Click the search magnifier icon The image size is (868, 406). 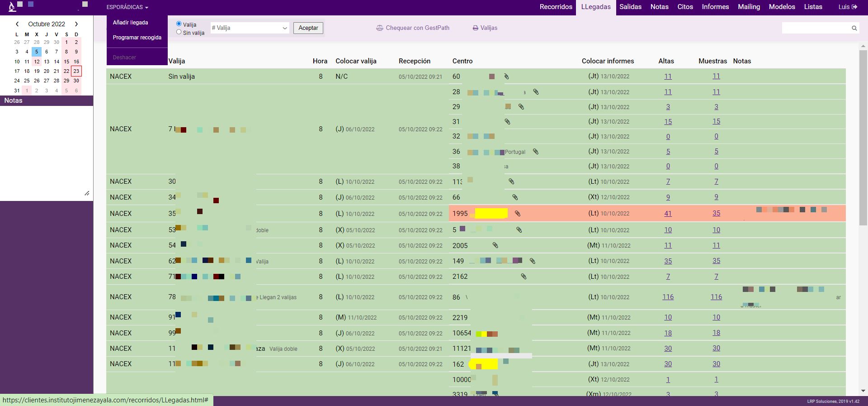[x=854, y=28]
